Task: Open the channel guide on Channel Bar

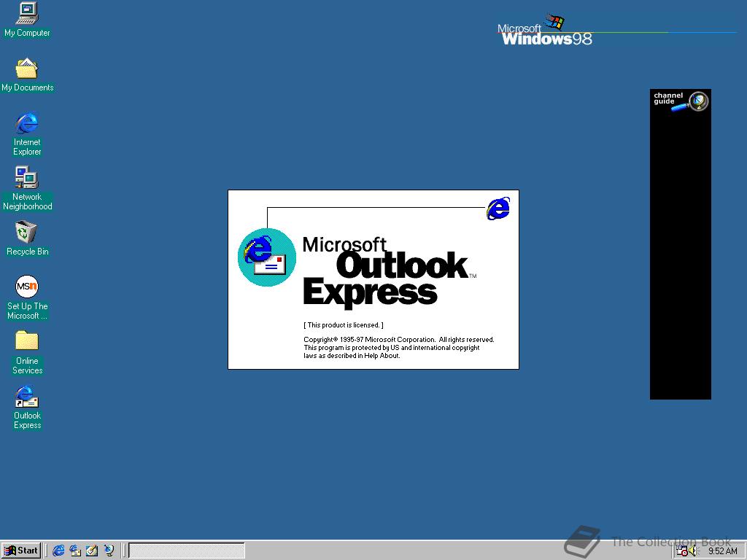Action: tap(681, 101)
